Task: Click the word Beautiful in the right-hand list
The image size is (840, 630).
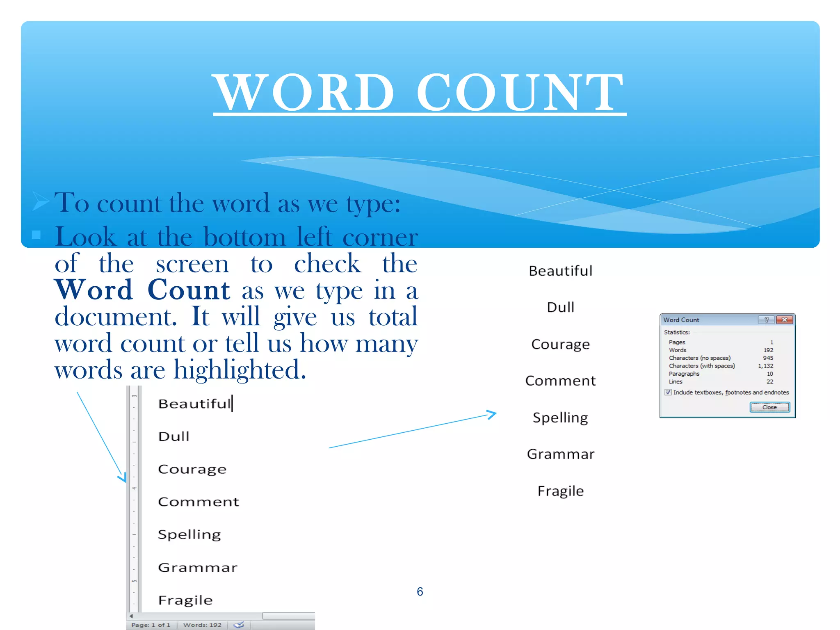Action: click(x=561, y=271)
